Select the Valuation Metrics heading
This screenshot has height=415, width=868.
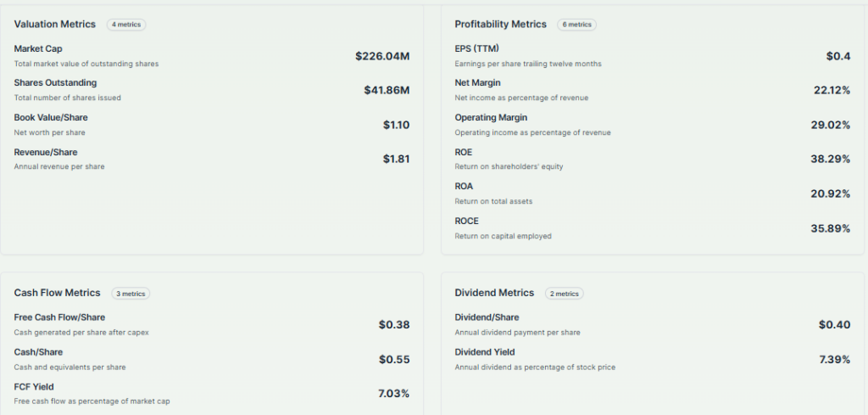[55, 25]
